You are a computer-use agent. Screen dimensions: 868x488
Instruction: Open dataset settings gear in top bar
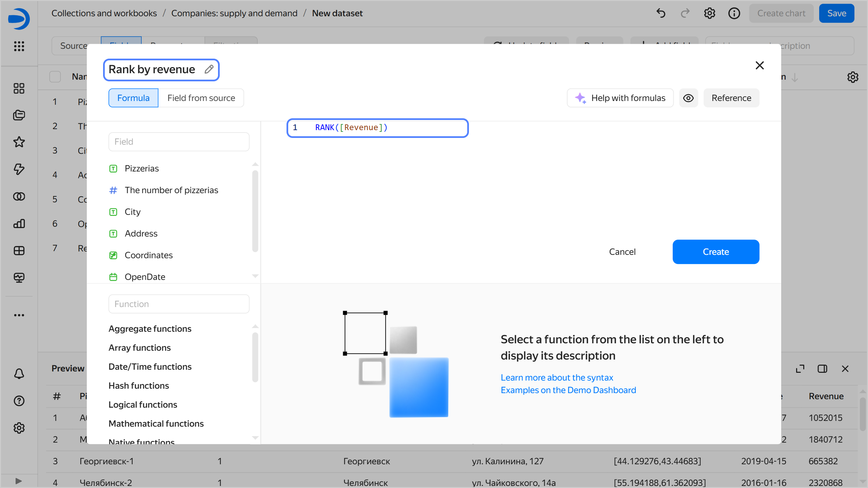tap(709, 13)
